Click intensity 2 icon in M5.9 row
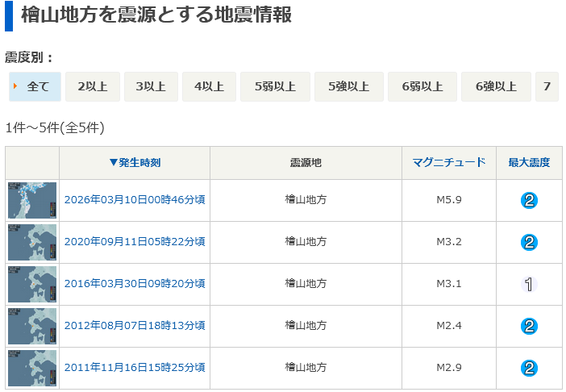This screenshot has width=566, height=392. tap(529, 200)
